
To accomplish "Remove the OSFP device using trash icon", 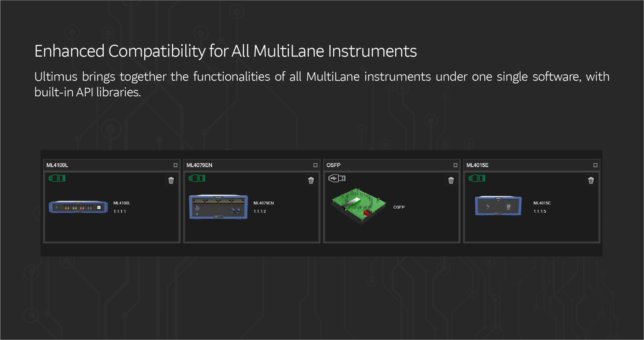I will point(451,180).
